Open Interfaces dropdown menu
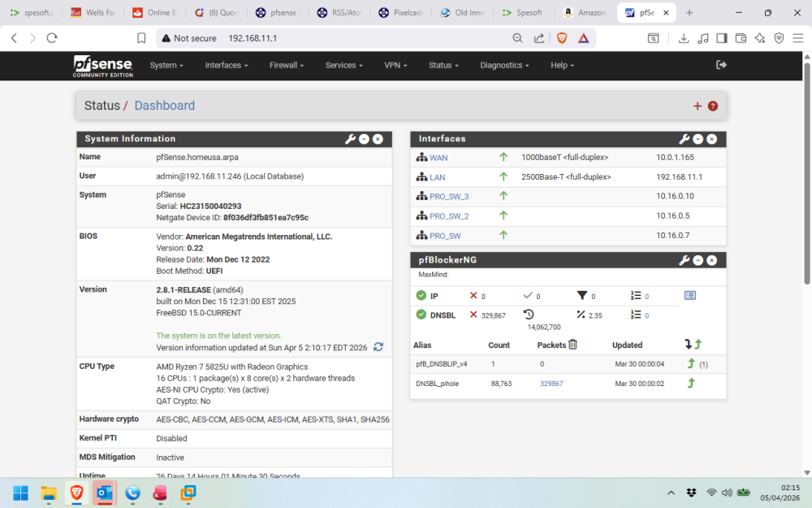 point(227,65)
